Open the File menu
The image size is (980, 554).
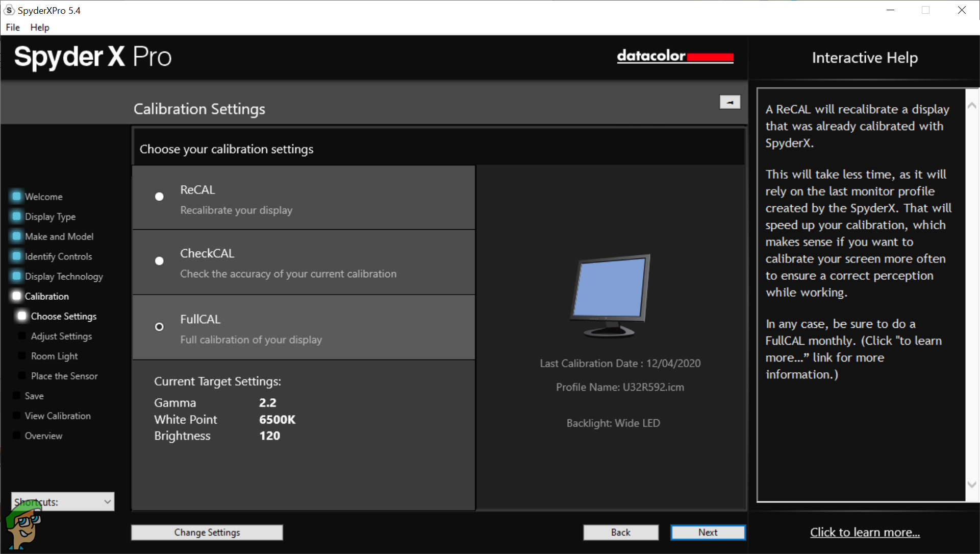13,27
